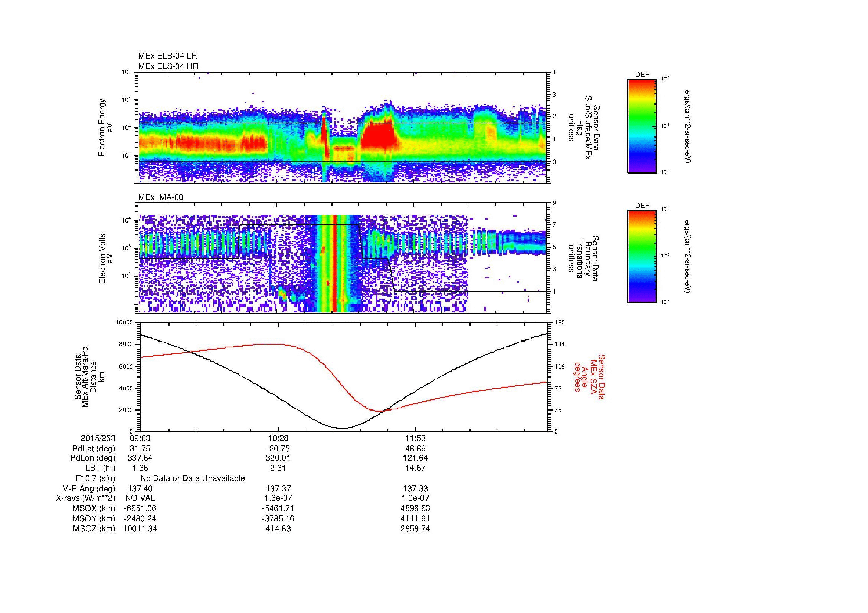868x613 pixels.
Task: Click the black altitude curve's periapsis minimum
Action: point(342,428)
